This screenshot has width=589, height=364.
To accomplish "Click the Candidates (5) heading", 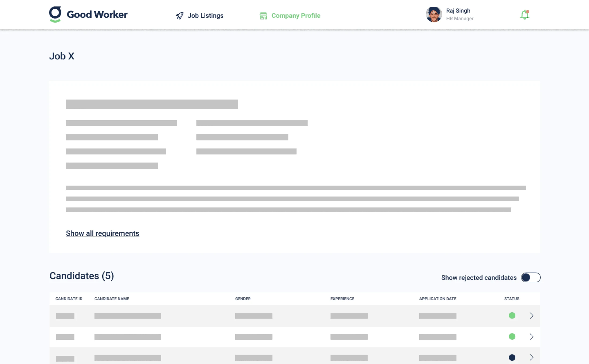I will click(x=82, y=276).
